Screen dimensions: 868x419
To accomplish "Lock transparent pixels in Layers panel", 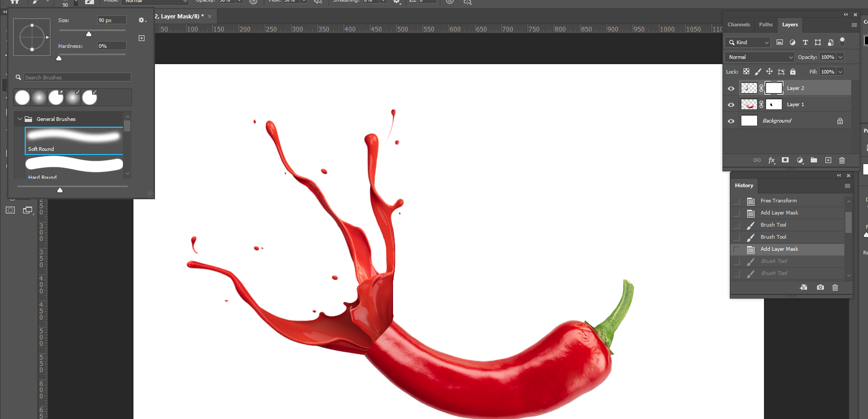I will 746,71.
